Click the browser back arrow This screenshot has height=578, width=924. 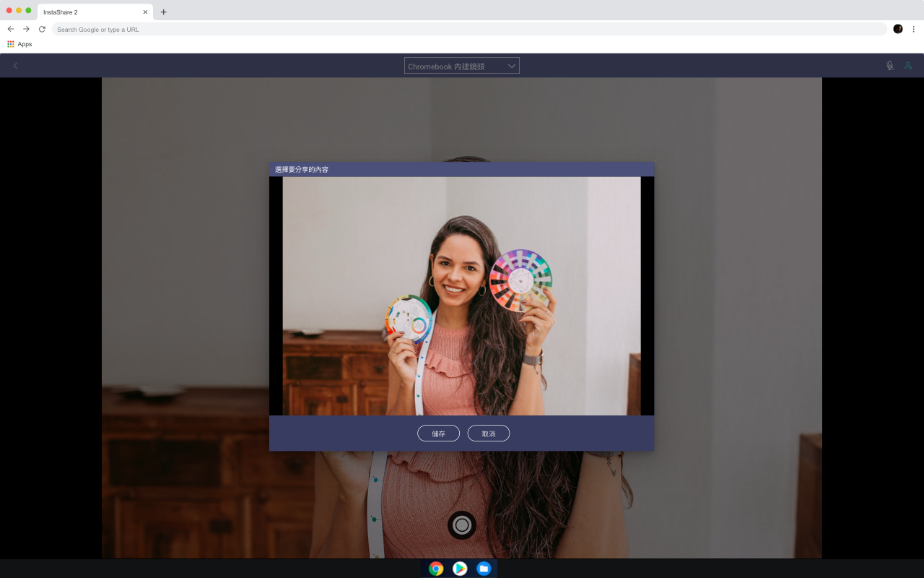10,29
